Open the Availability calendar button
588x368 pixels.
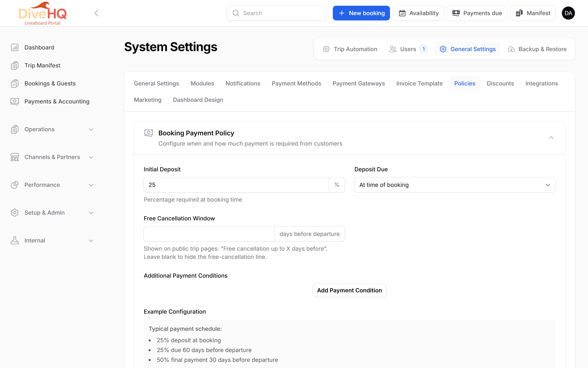(x=418, y=13)
